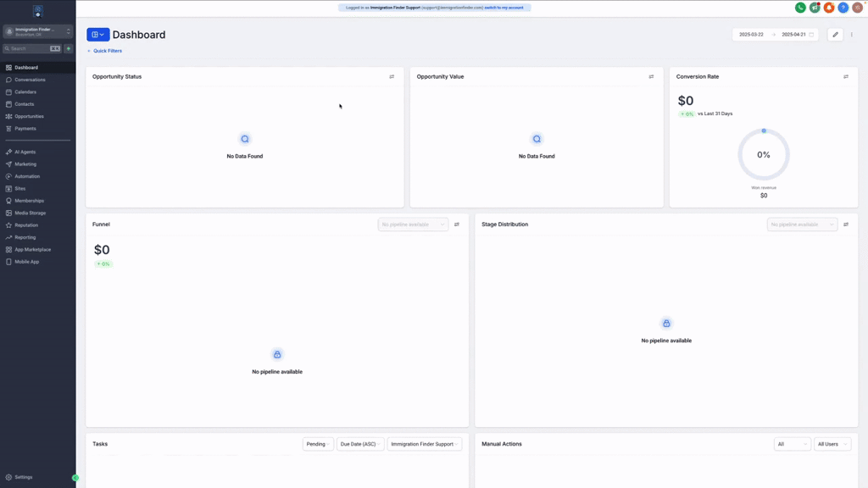Click the 'switch to my account' link
This screenshot has width=868, height=488.
tap(504, 8)
